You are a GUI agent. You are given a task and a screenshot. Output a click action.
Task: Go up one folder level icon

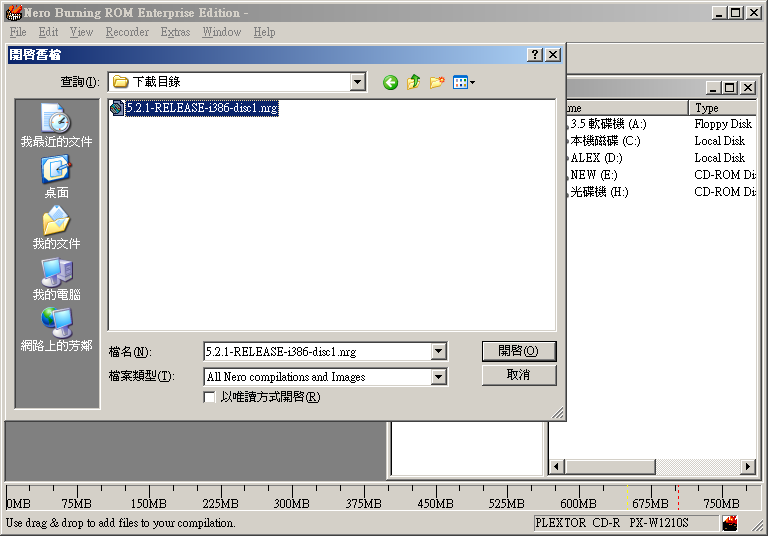413,82
